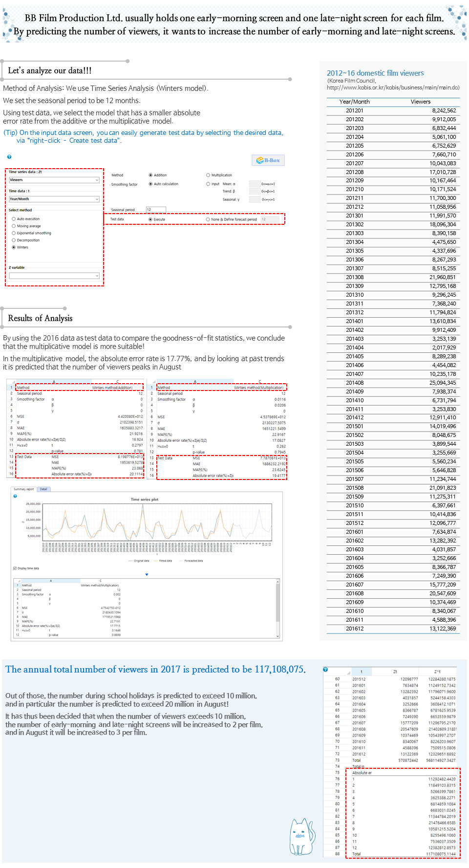Click the Time series plot title
This screenshot has height=868, width=469.
tap(145, 499)
